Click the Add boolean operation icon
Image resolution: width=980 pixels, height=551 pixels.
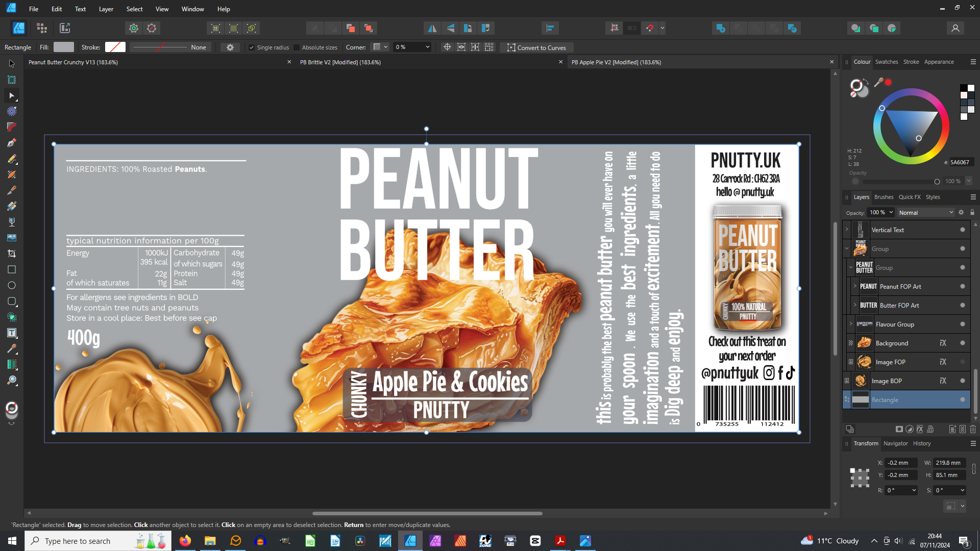720,28
